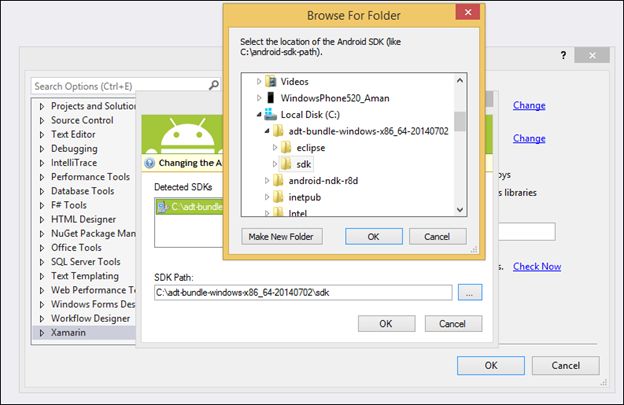This screenshot has height=405, width=624.
Task: Expand Projects and Solutions options
Action: click(42, 106)
